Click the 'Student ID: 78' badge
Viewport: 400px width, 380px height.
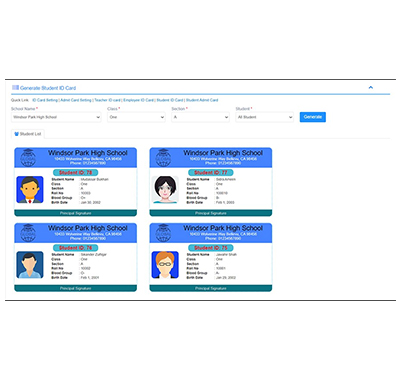tap(76, 172)
